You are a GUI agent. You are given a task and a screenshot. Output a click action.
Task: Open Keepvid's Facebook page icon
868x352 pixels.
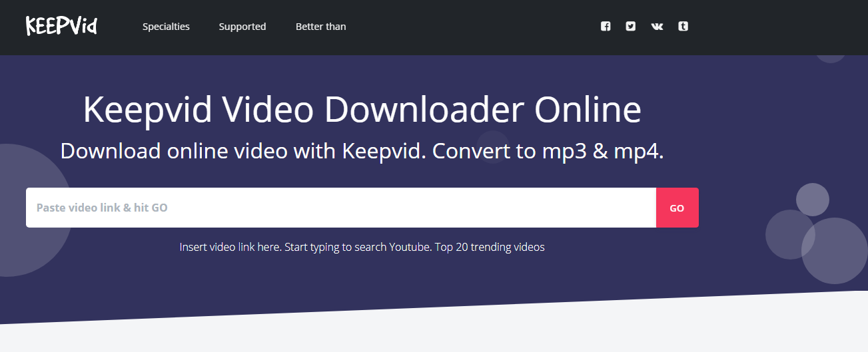coord(606,27)
